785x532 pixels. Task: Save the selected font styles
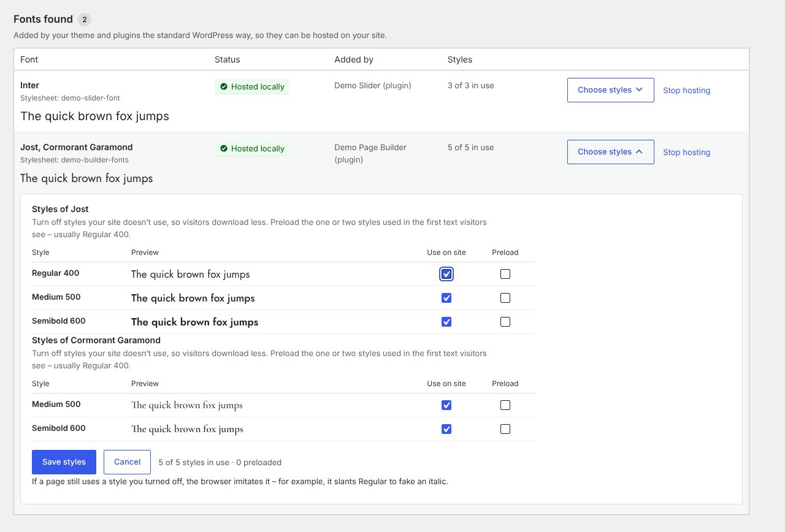[64, 462]
